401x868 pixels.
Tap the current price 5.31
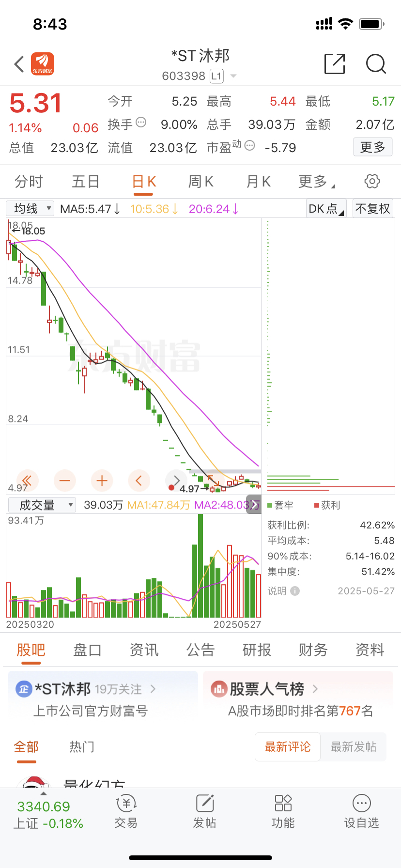coord(35,103)
